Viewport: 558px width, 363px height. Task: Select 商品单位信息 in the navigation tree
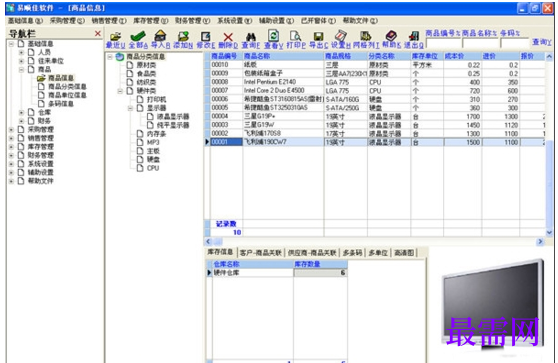67,95
